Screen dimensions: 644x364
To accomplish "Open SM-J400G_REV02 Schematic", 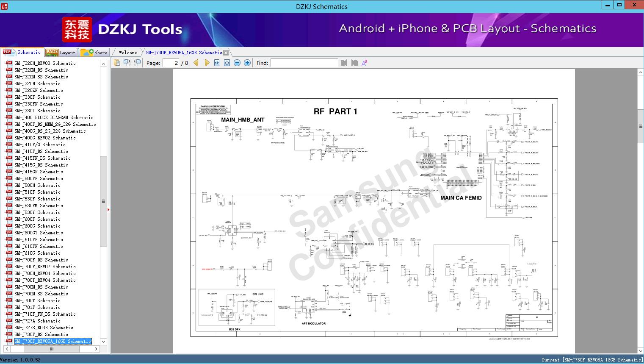I will (45, 138).
